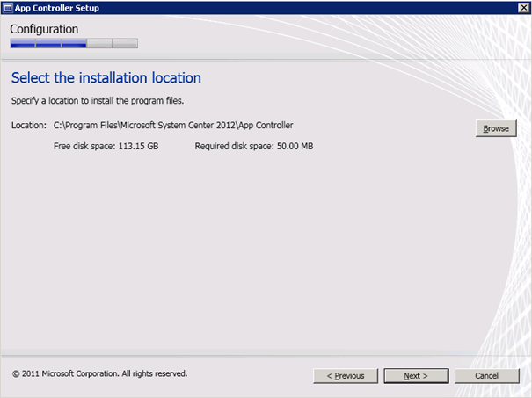Viewport: 532px width, 398px height.
Task: Click the App Controller Setup title bar icon
Action: point(7,8)
